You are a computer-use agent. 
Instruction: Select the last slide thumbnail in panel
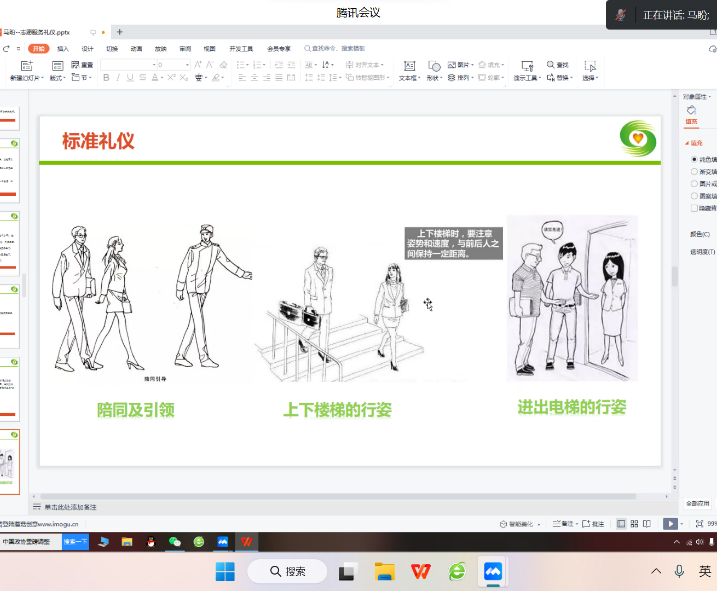click(x=11, y=461)
